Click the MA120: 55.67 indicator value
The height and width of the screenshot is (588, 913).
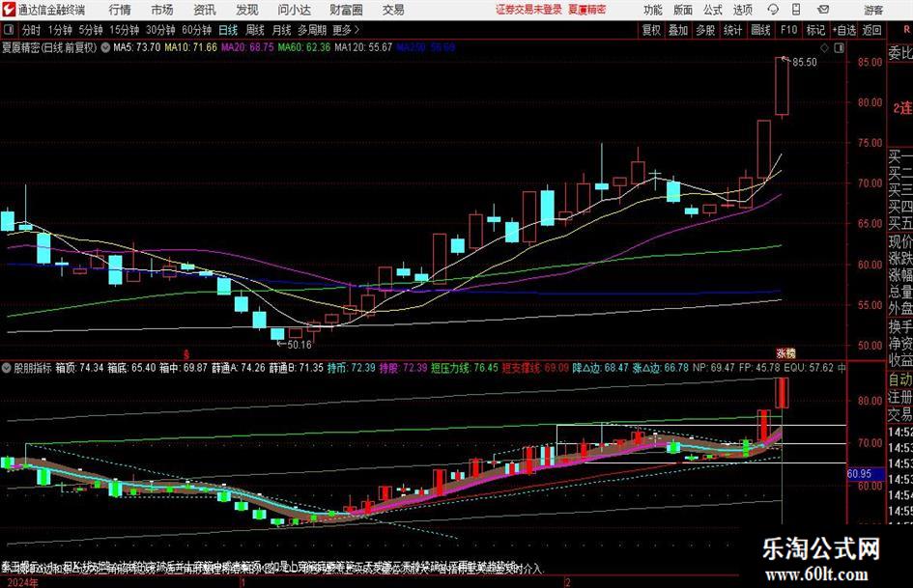click(x=363, y=47)
